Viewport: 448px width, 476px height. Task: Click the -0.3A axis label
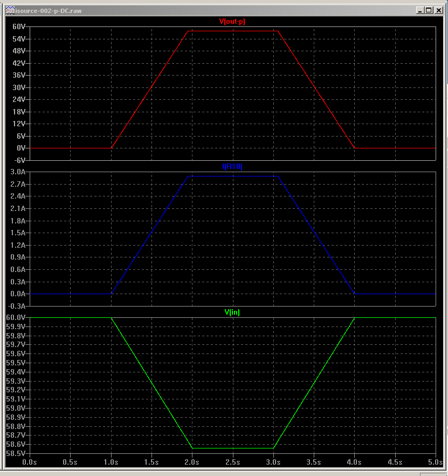tap(17, 305)
